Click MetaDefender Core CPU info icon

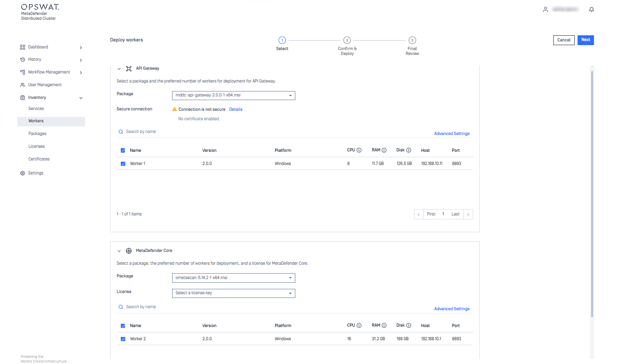point(359,325)
